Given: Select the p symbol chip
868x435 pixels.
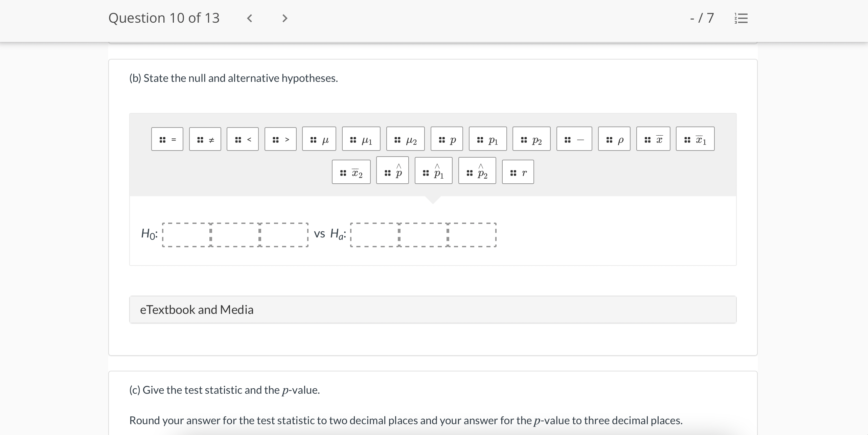Looking at the screenshot, I should coord(447,139).
